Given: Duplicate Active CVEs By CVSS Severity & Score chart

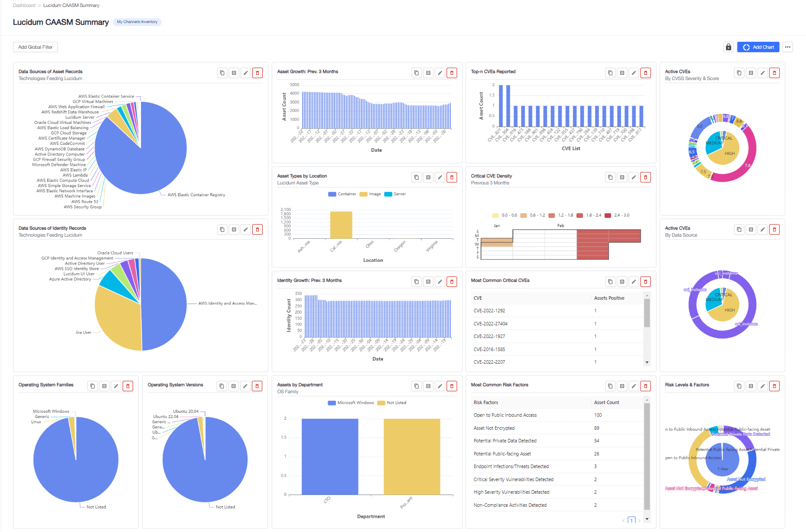Looking at the screenshot, I should pos(739,73).
